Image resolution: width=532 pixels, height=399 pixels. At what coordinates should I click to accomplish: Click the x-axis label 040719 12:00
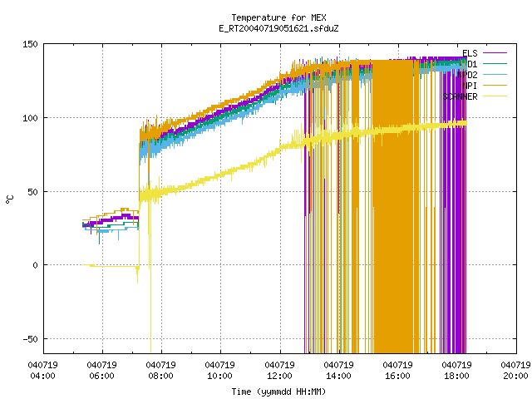[279, 371]
